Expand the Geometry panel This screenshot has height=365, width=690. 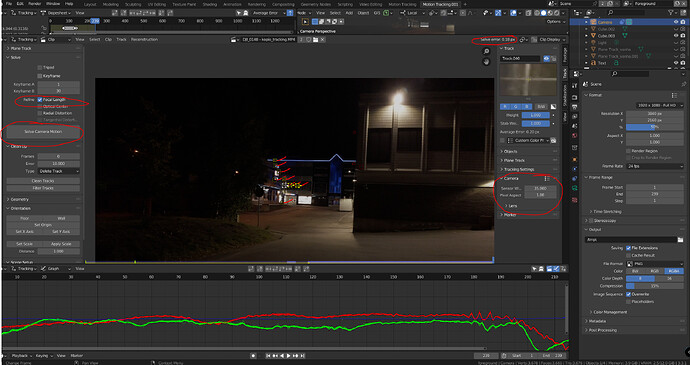(20, 199)
